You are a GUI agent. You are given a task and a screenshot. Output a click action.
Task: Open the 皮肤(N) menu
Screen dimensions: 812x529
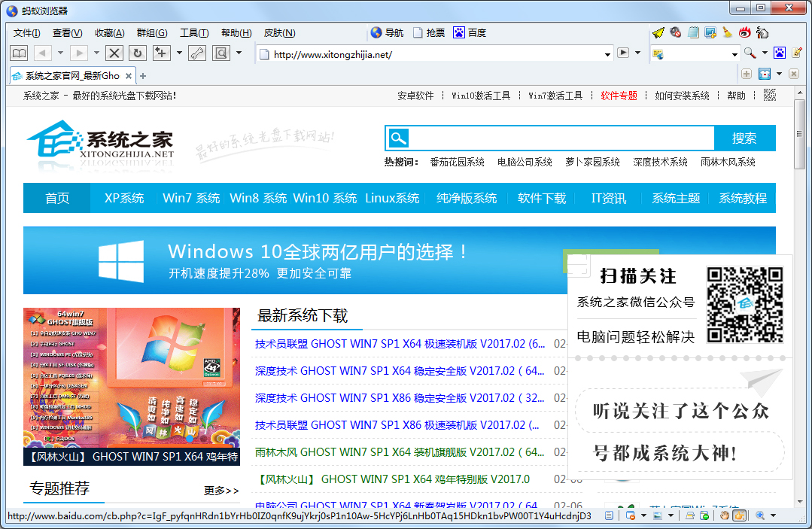click(x=280, y=33)
